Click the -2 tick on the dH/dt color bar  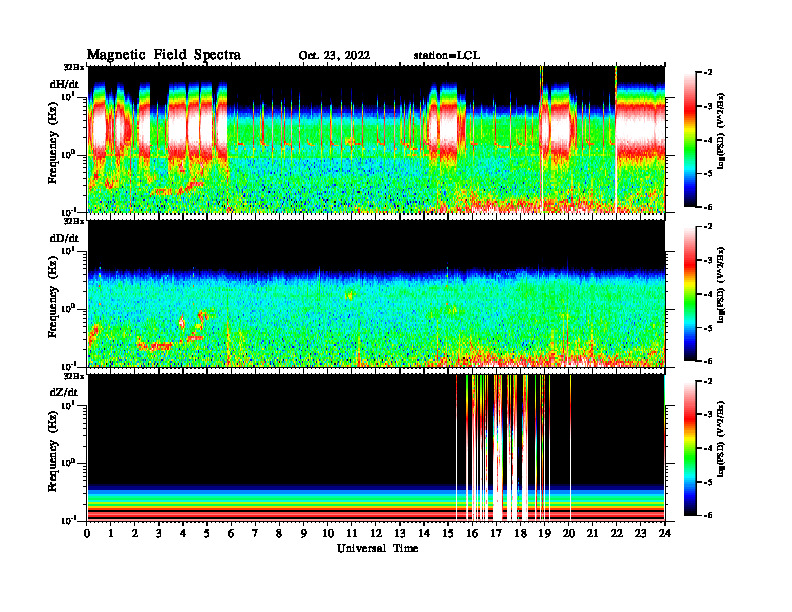click(707, 73)
